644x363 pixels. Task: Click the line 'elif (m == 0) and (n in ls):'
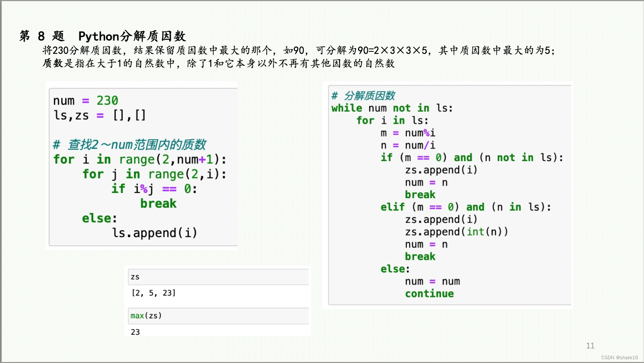pos(466,207)
